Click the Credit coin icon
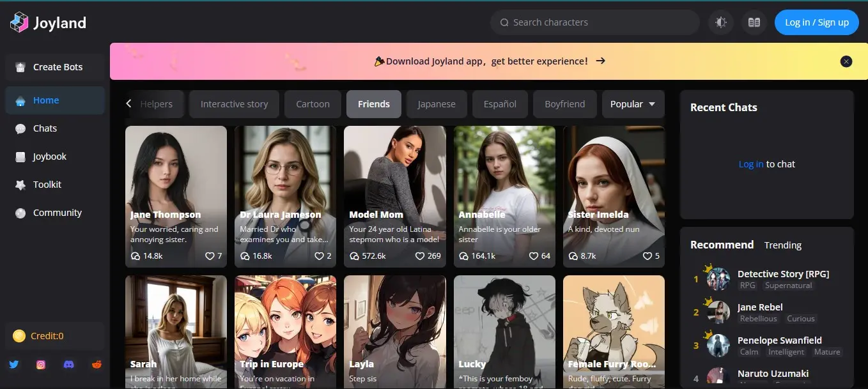Screen dimensions: 868x389 19,336
